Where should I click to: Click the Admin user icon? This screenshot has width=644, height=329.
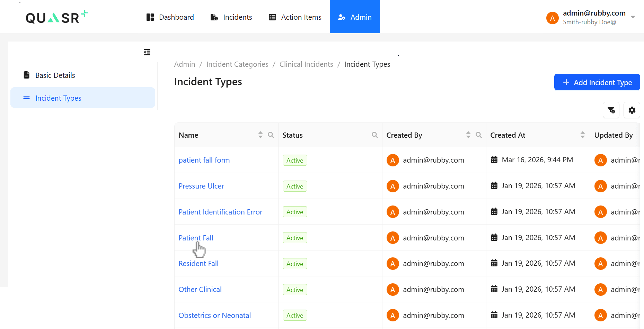tap(342, 17)
